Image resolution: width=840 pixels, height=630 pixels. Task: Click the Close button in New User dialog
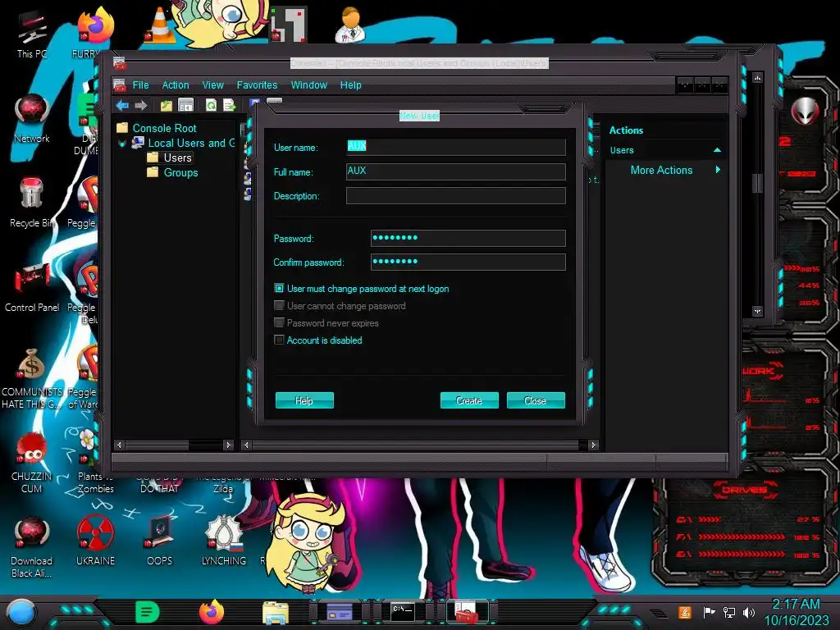(x=536, y=400)
